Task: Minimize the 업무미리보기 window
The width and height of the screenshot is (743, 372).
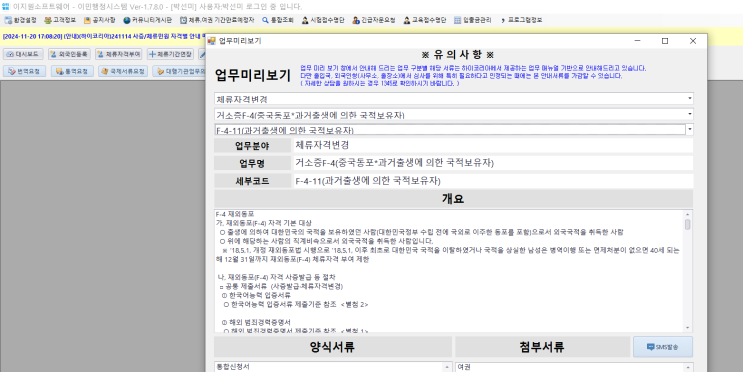Action: coord(637,41)
